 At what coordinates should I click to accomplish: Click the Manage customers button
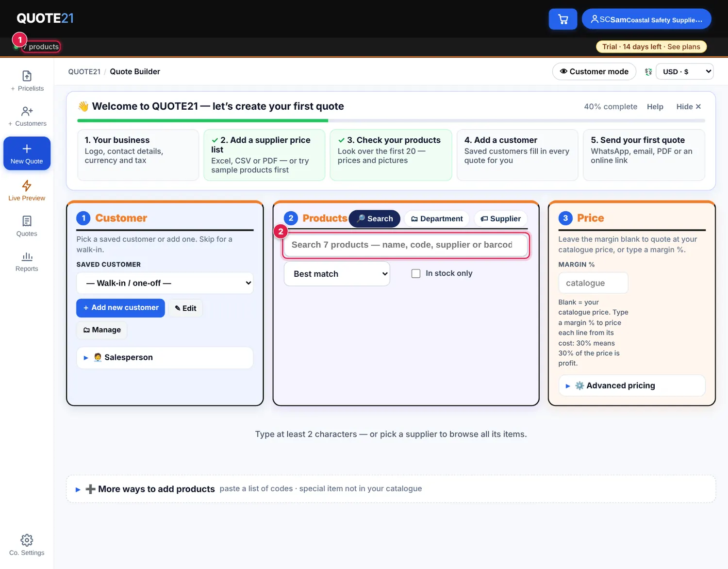tap(102, 330)
